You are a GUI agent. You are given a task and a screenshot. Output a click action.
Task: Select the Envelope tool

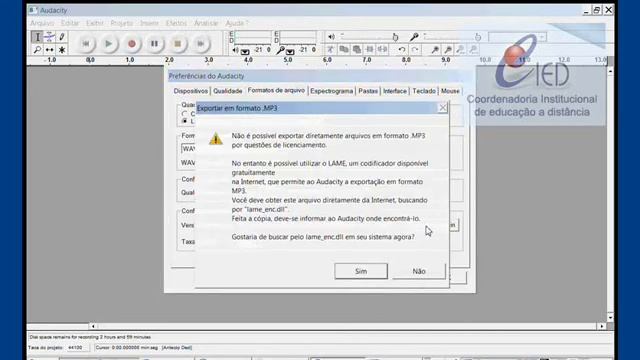click(x=49, y=37)
